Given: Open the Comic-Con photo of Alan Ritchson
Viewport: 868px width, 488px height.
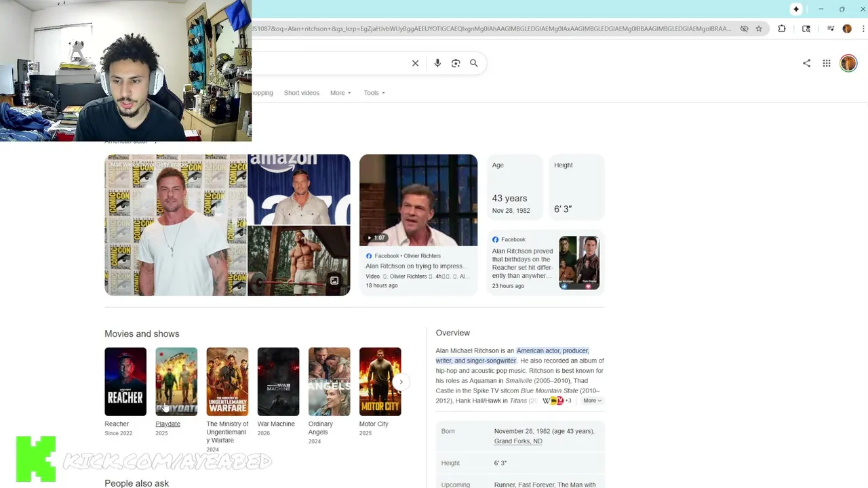Looking at the screenshot, I should point(176,225).
